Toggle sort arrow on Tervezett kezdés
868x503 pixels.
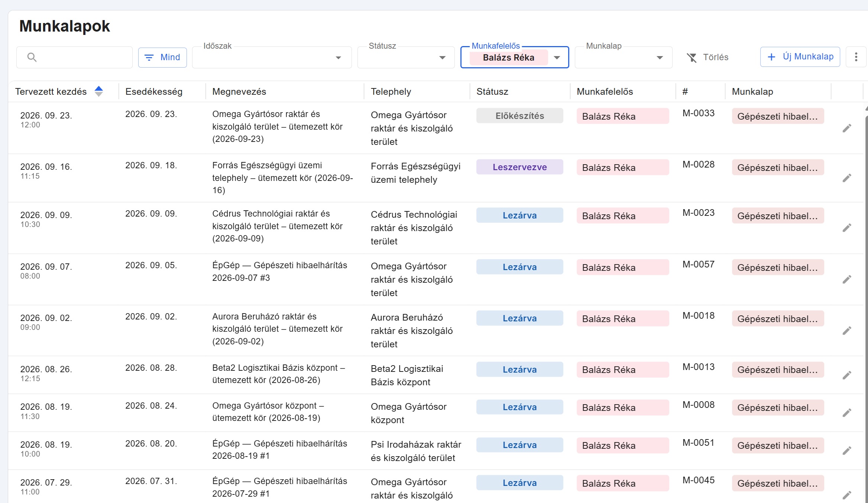coord(98,91)
